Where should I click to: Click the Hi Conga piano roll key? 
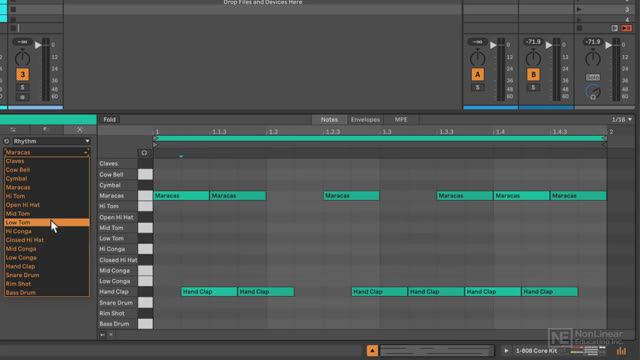click(145, 249)
